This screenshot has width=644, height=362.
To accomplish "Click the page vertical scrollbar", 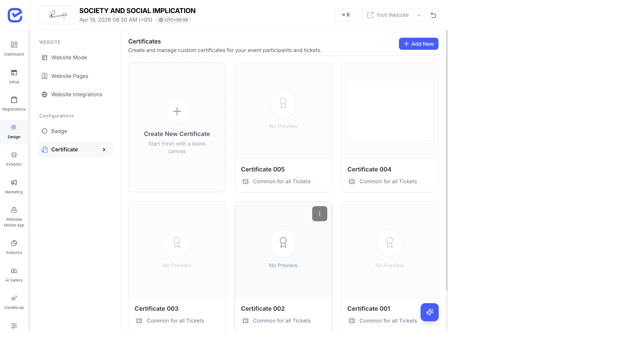I will [x=447, y=161].
